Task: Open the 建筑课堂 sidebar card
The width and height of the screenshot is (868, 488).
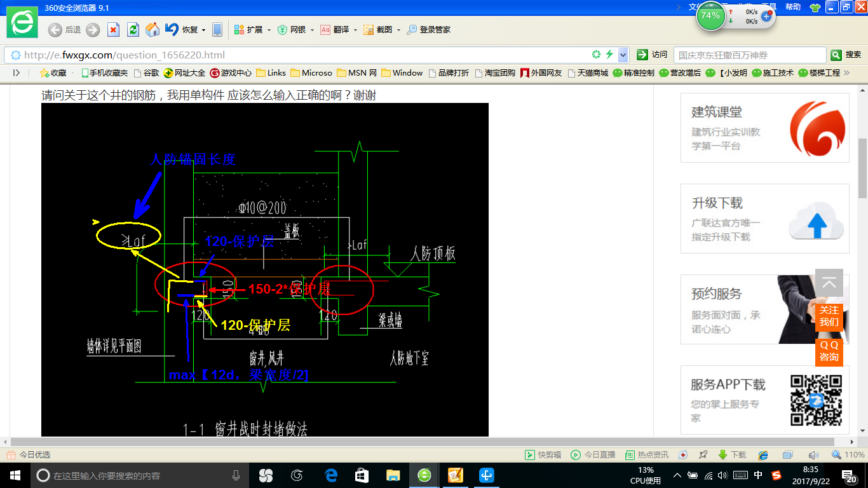Action: tap(765, 128)
